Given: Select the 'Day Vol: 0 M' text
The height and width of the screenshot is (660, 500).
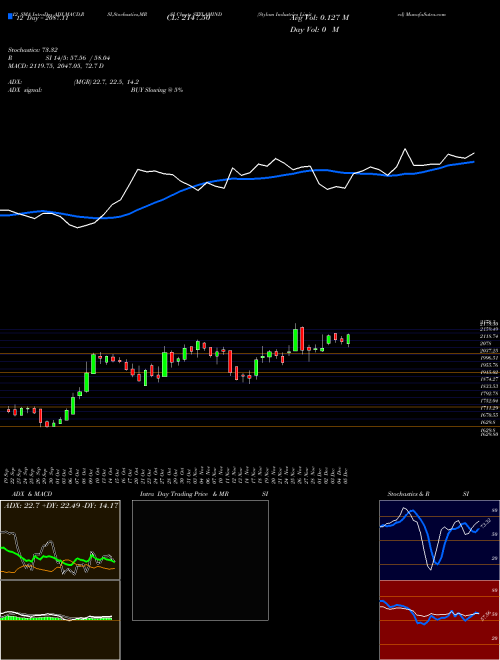Looking at the screenshot, I should [x=314, y=30].
